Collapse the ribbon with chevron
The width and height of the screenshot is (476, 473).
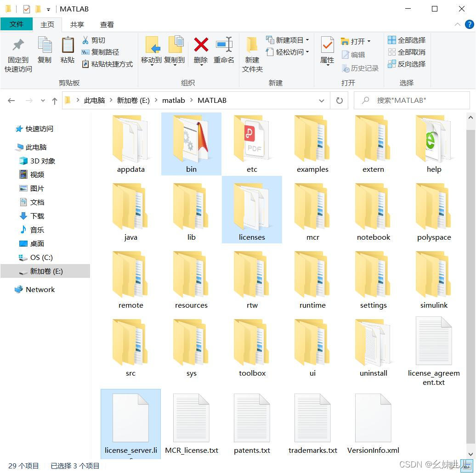[x=457, y=24]
